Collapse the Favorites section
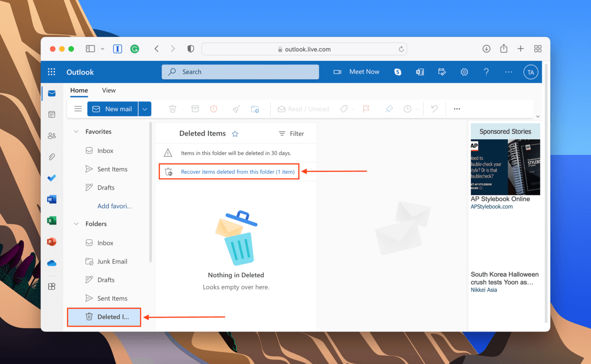The image size is (591, 364). coord(76,132)
